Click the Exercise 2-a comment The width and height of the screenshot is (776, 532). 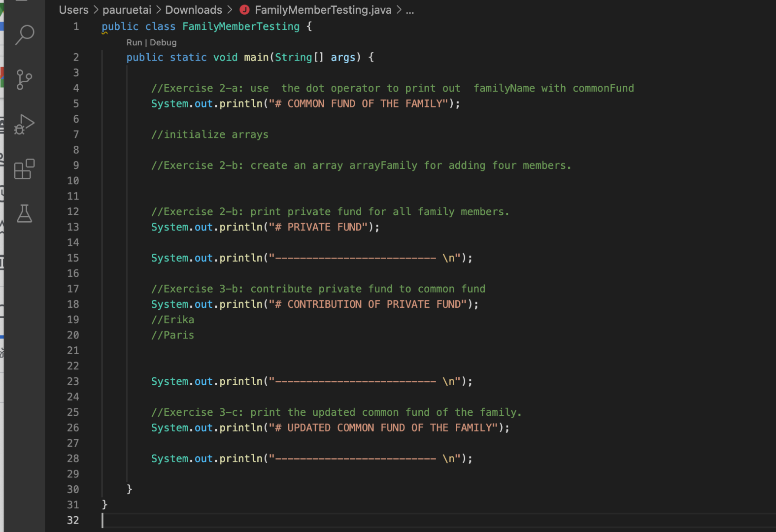tap(393, 88)
